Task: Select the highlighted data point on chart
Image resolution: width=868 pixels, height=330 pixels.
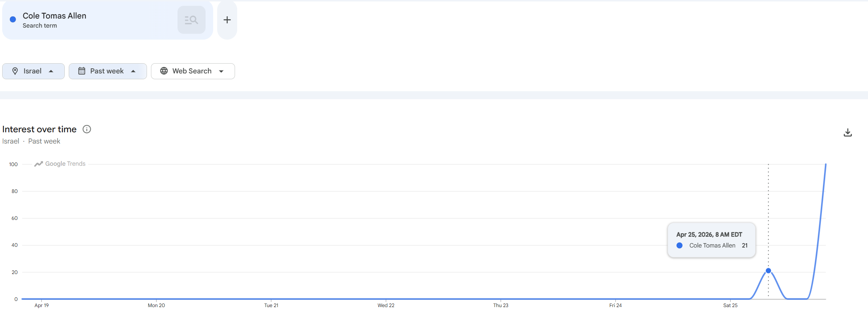Action: click(768, 271)
